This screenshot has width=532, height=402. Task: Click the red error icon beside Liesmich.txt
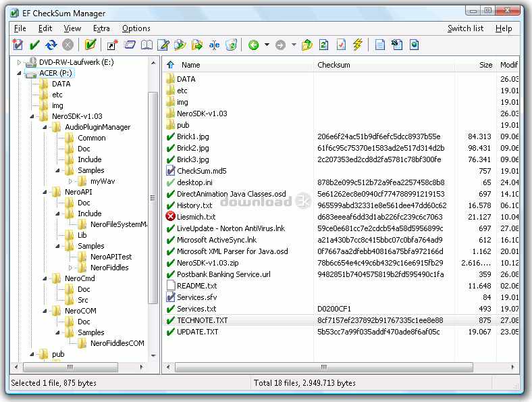click(170, 216)
